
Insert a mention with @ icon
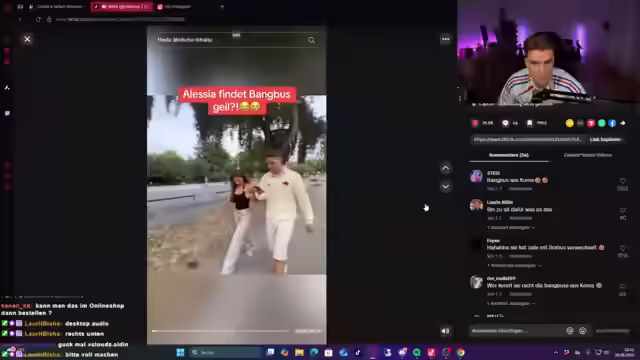click(570, 331)
